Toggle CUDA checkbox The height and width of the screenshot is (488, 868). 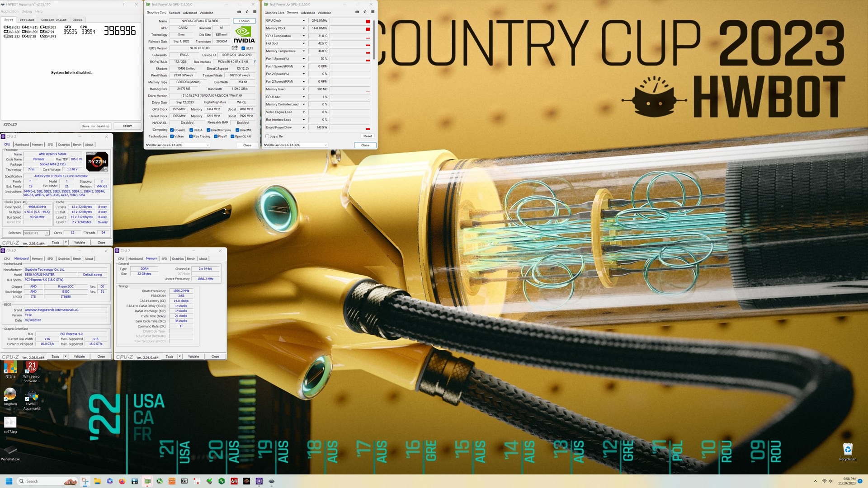[x=191, y=130]
